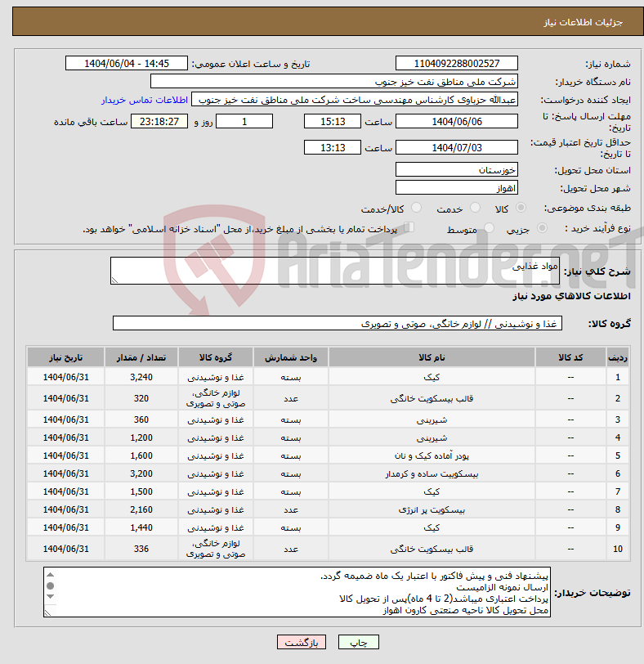
Task: Click quantity cell 360
Action: pyautogui.click(x=141, y=419)
